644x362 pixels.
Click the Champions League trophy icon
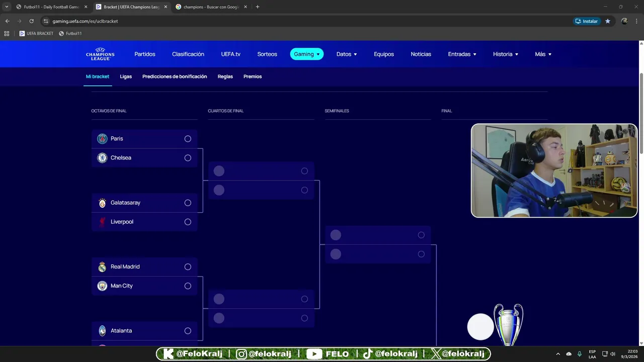click(x=508, y=324)
